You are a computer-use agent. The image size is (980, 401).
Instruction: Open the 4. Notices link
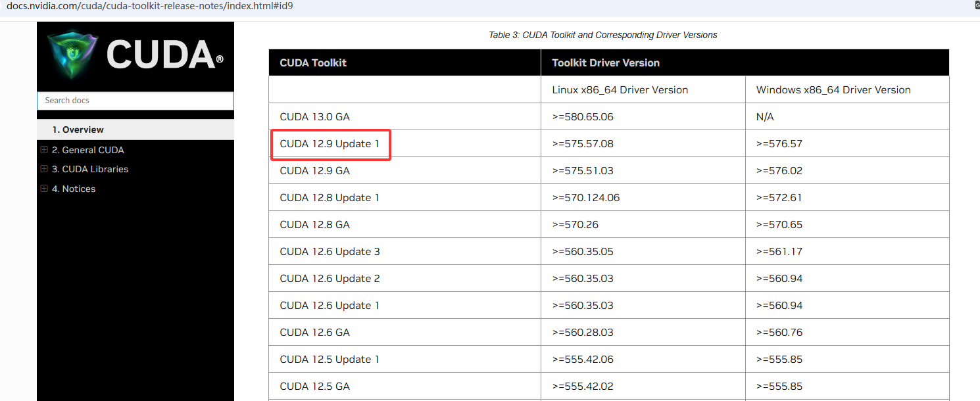[x=74, y=189]
